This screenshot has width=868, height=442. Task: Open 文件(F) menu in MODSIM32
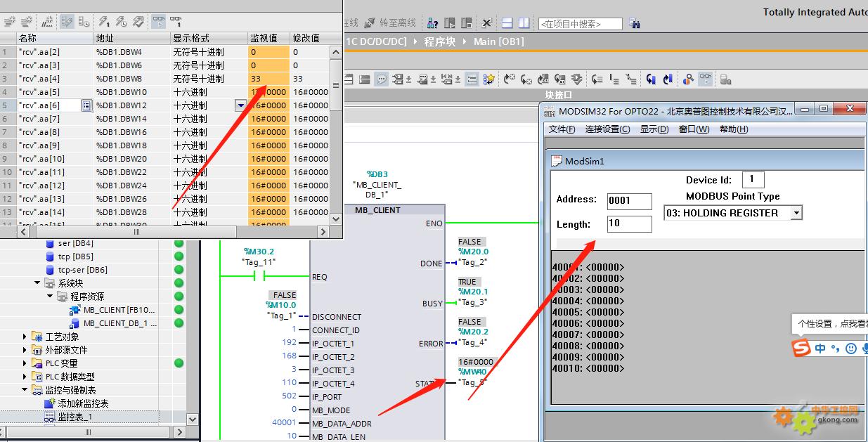click(562, 129)
